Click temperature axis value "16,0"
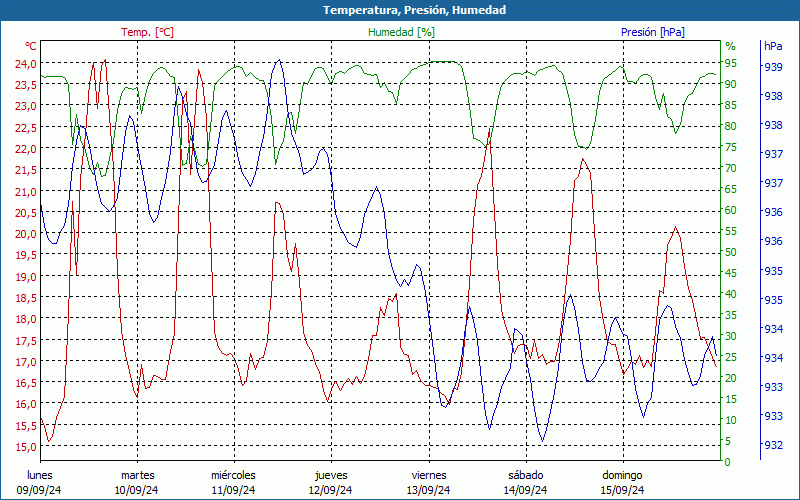 pyautogui.click(x=27, y=404)
